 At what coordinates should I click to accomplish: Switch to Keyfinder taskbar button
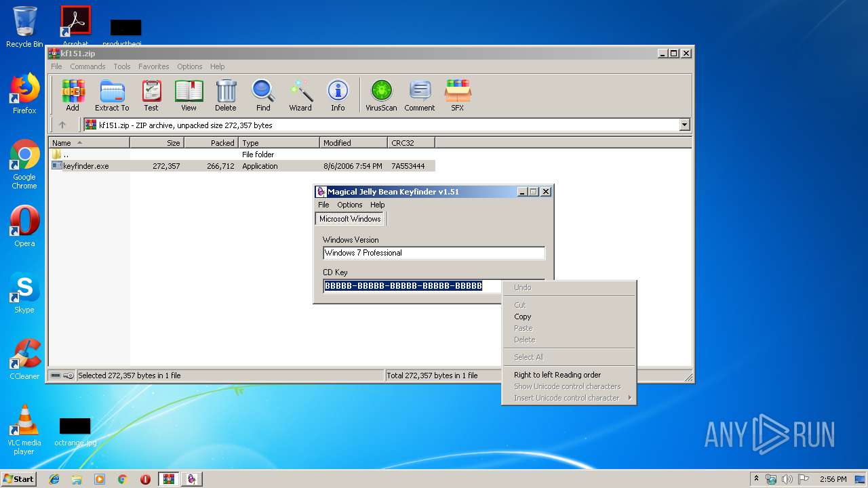pos(191,479)
